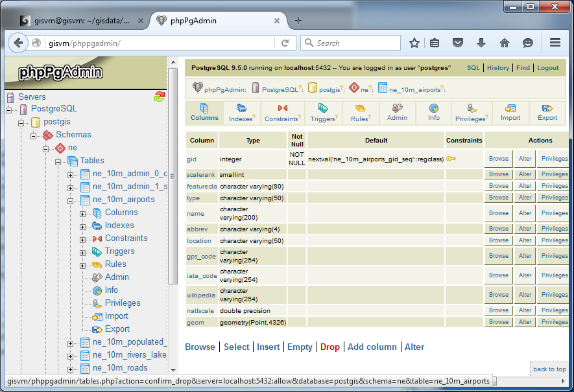Click the Schemas icon in tree
574x392 pixels.
(x=48, y=135)
